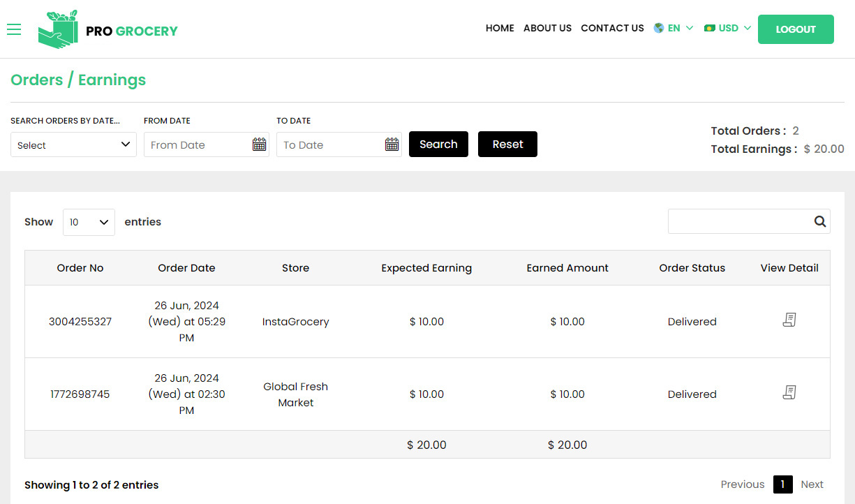Click the Expected Earning total $ 20.00
The height and width of the screenshot is (504, 855).
click(426, 445)
